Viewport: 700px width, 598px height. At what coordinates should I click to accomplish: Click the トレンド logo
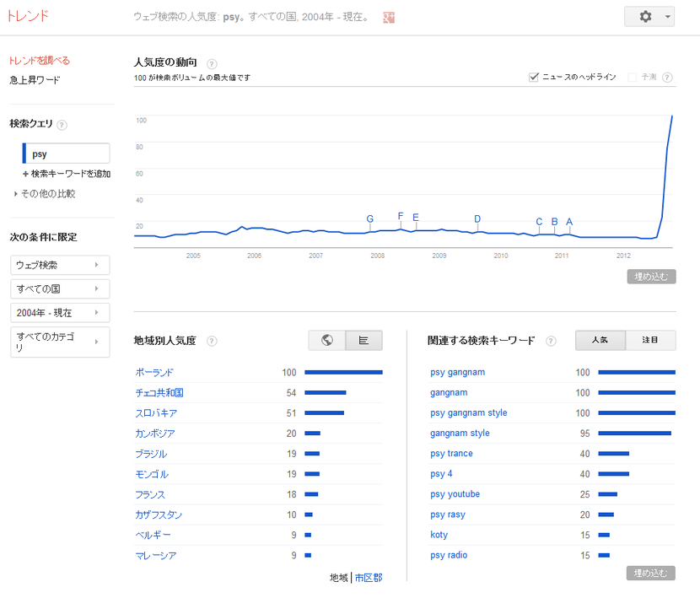(x=28, y=16)
